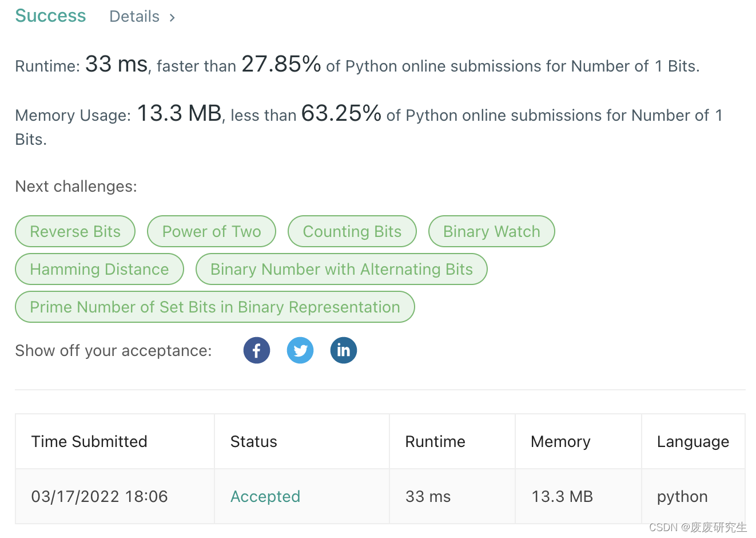This screenshot has width=756, height=538.
Task: Select the Runtime column header
Action: click(435, 441)
